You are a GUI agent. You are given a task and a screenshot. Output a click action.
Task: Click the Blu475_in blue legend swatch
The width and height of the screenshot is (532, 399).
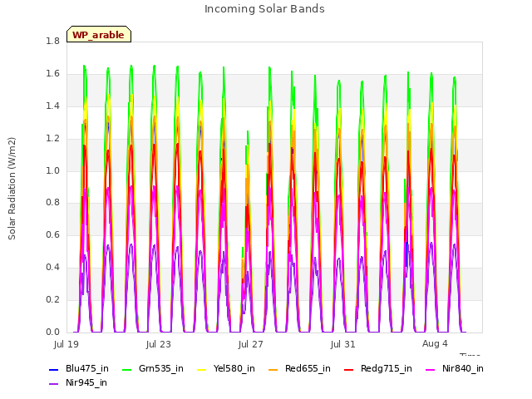pos(53,369)
